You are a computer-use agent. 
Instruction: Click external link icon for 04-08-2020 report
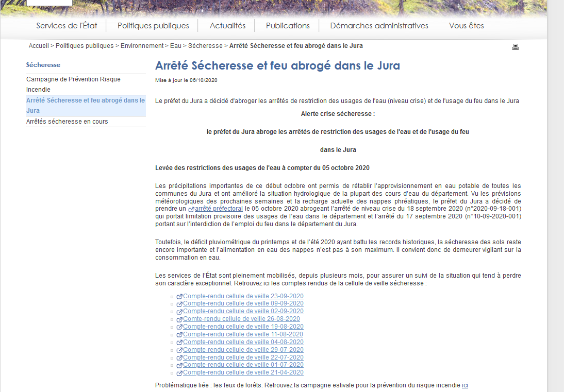click(x=179, y=343)
